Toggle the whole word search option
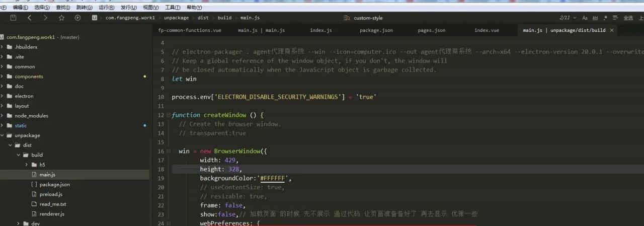The height and width of the screenshot is (226, 644). click(x=595, y=18)
